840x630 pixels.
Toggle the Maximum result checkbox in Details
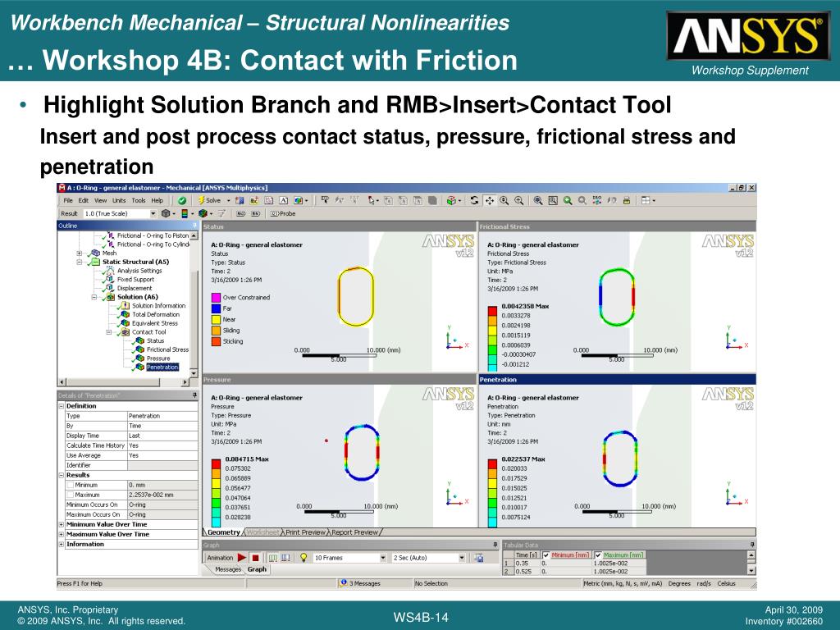pos(70,495)
